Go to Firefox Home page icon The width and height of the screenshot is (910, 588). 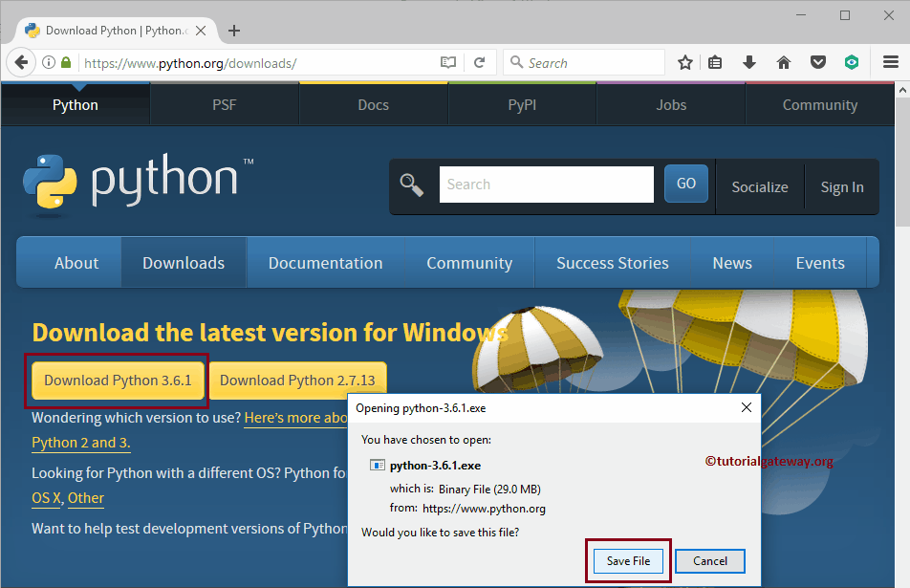tap(784, 63)
